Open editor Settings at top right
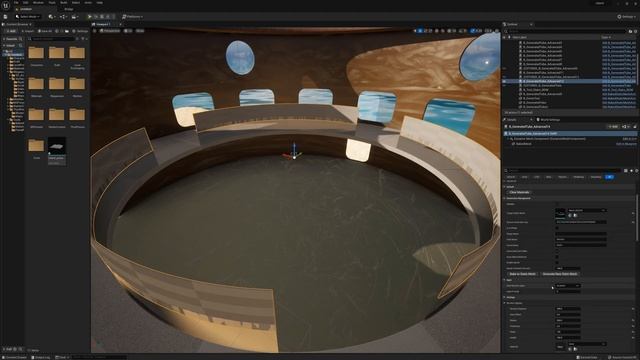640x360 pixels. tap(627, 17)
